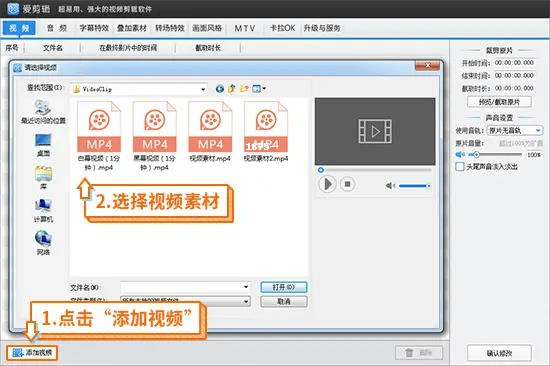Expand the VideoClip folder location dropdown
Viewport: 550px width, 366px height.
point(203,89)
